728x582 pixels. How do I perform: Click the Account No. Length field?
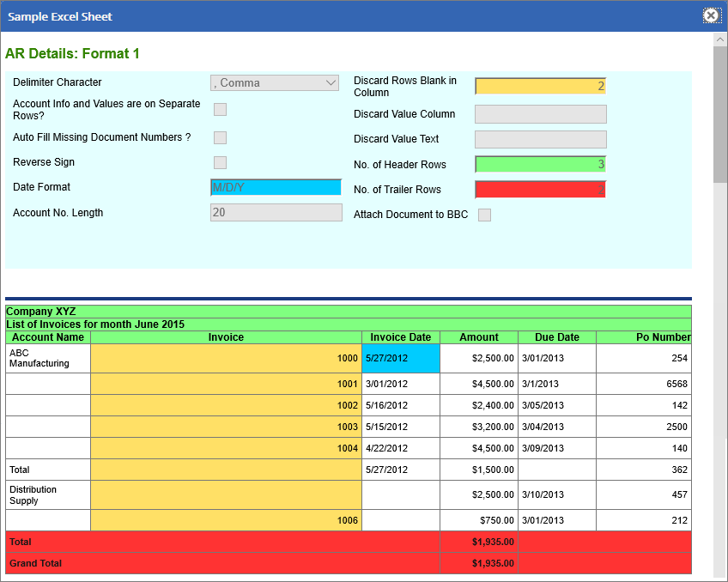coord(276,212)
